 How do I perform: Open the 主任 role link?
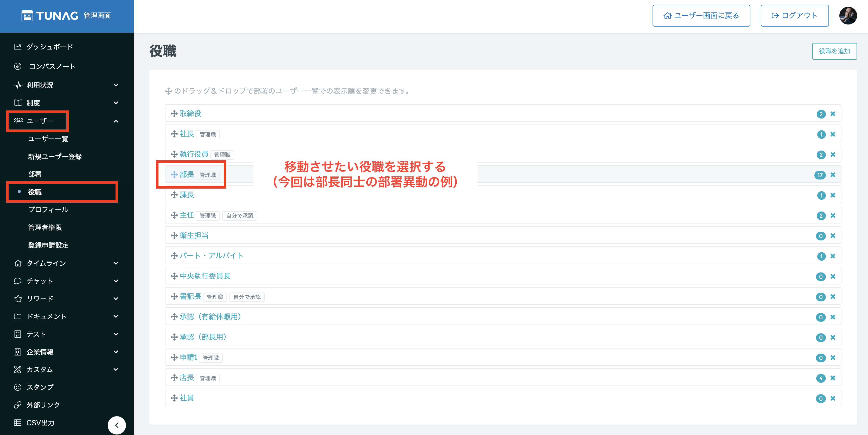click(x=187, y=215)
